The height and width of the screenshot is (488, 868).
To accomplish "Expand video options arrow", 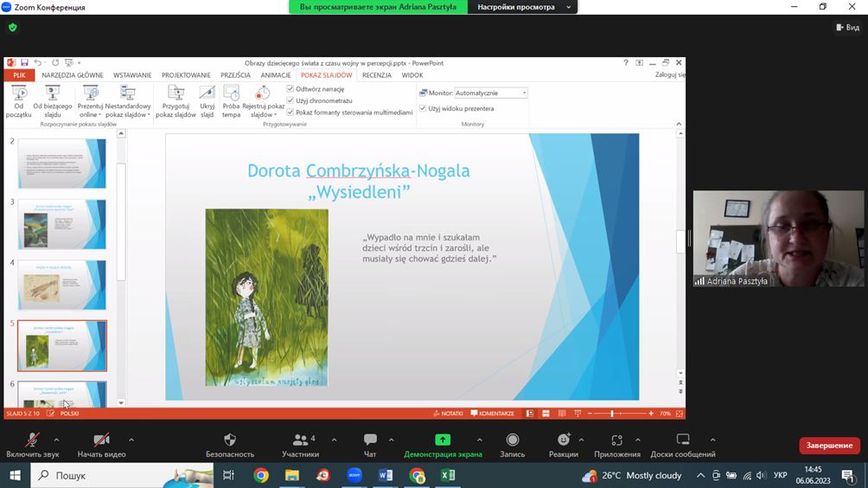I will pyautogui.click(x=131, y=440).
